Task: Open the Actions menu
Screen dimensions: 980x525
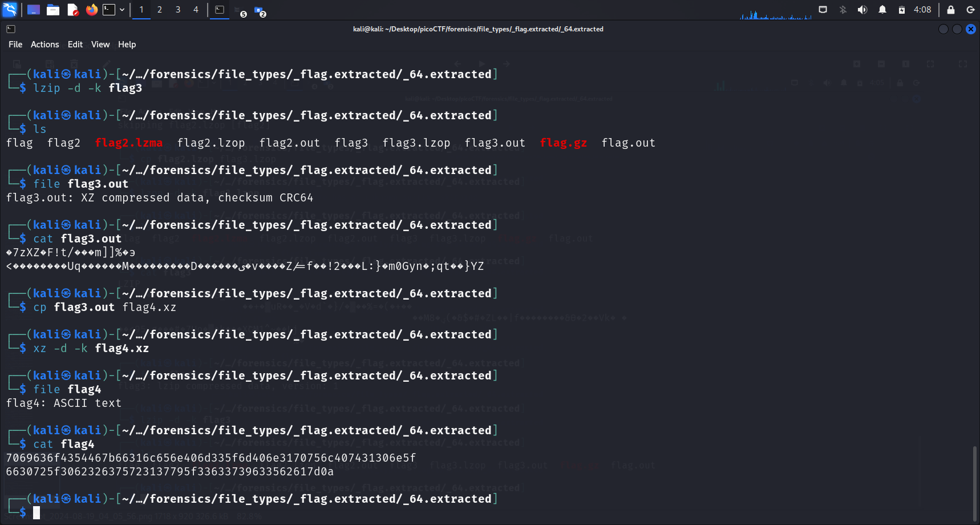Action: click(44, 45)
